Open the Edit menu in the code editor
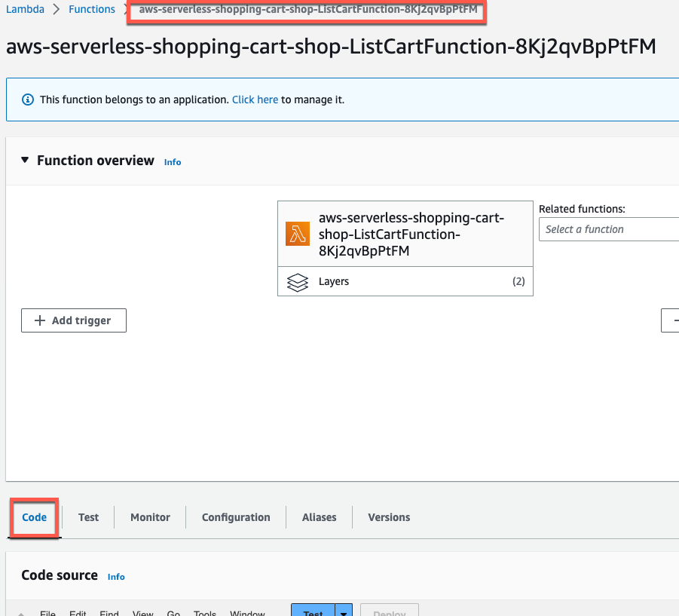 [x=78, y=612]
